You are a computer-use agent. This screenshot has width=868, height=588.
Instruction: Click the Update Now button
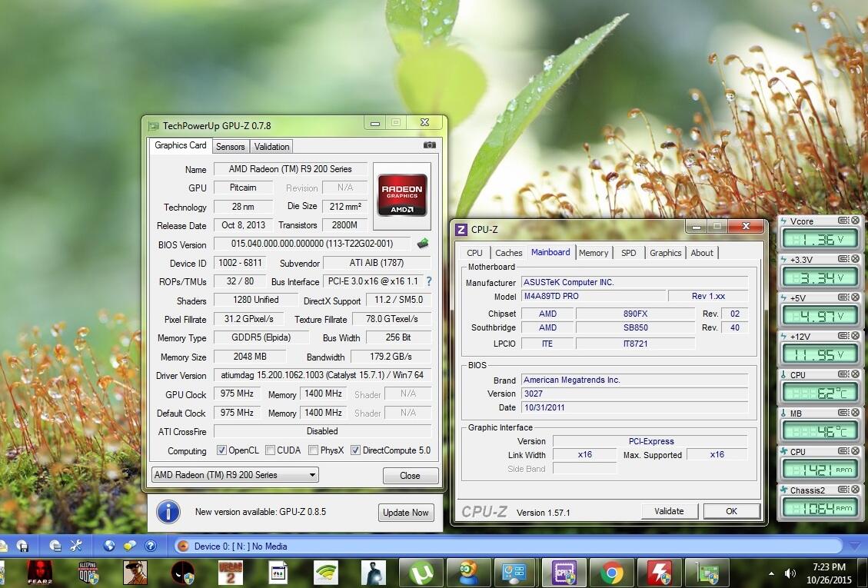tap(406, 513)
